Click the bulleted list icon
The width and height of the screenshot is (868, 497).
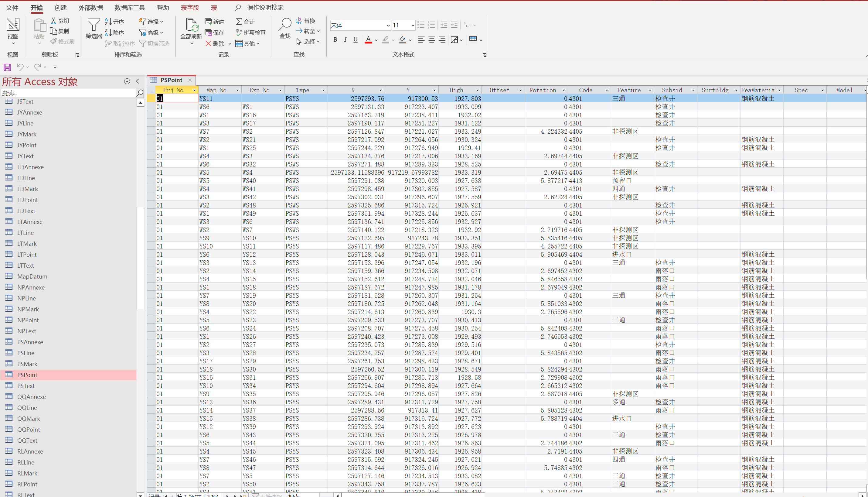[x=421, y=25]
